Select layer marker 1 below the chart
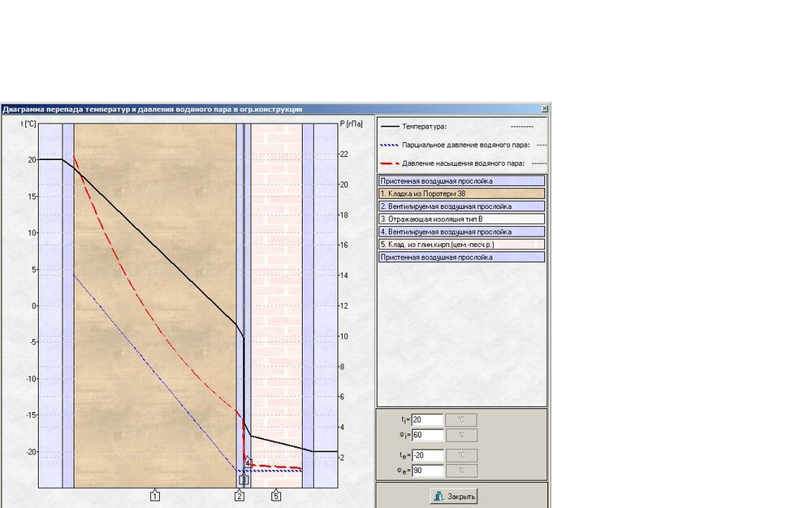Screen dimensions: 812x508 tap(154, 495)
